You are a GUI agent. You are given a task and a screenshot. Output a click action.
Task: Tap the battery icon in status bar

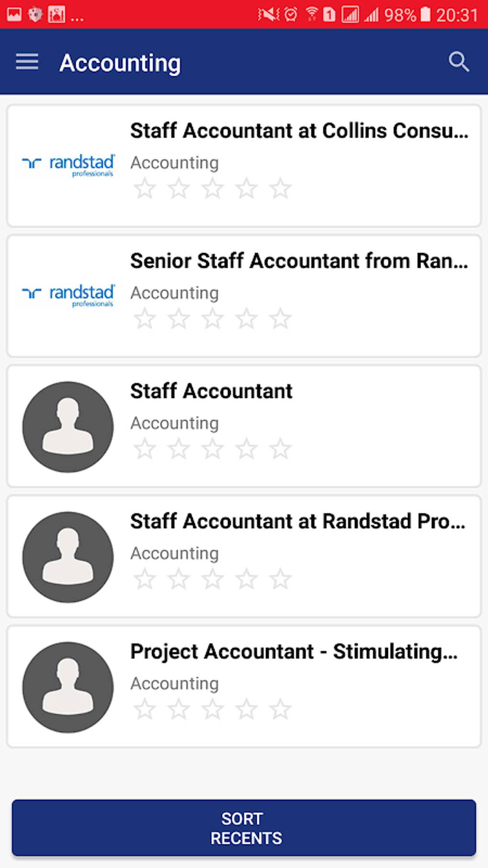(425, 14)
